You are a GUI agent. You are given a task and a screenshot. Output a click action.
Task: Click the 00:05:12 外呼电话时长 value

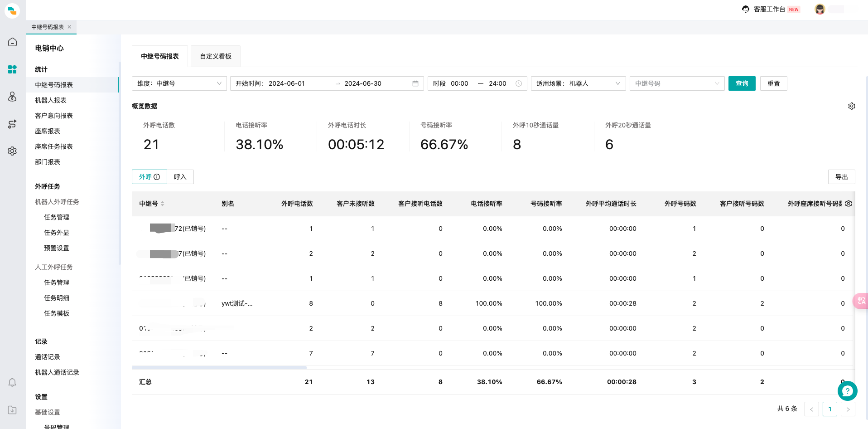coord(356,145)
